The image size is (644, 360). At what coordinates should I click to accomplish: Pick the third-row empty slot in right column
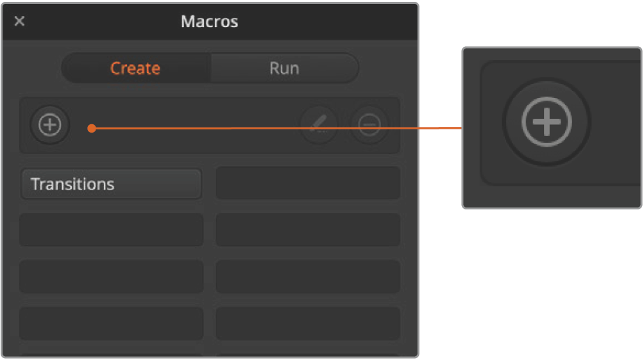click(x=308, y=277)
